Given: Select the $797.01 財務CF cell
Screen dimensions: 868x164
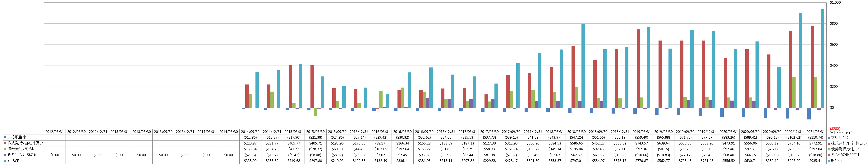Looking at the screenshot, I should pos(576,161).
